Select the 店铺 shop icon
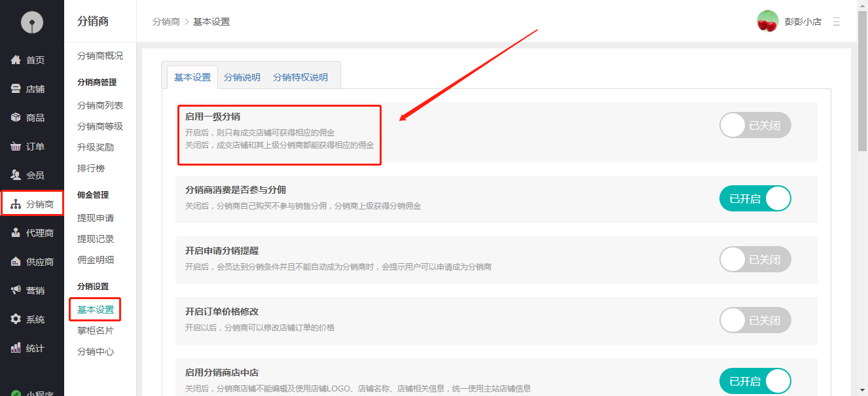868x396 pixels. pyautogui.click(x=16, y=88)
